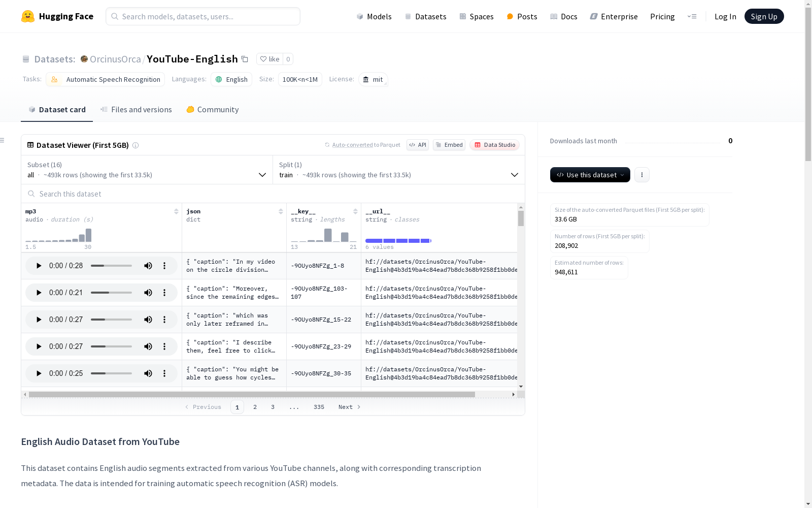Open the three-dot menu beside Use this dataset
This screenshot has height=508, width=812.
642,175
